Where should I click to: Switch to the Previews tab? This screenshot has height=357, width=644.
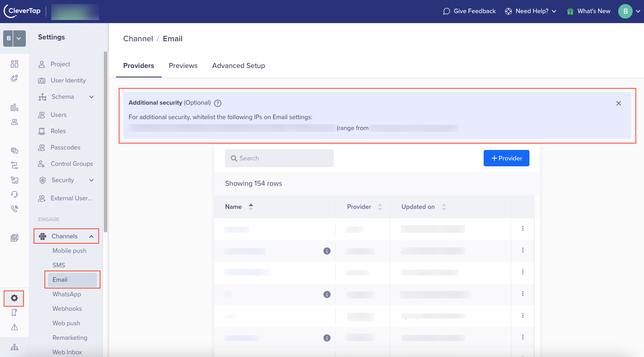point(183,66)
